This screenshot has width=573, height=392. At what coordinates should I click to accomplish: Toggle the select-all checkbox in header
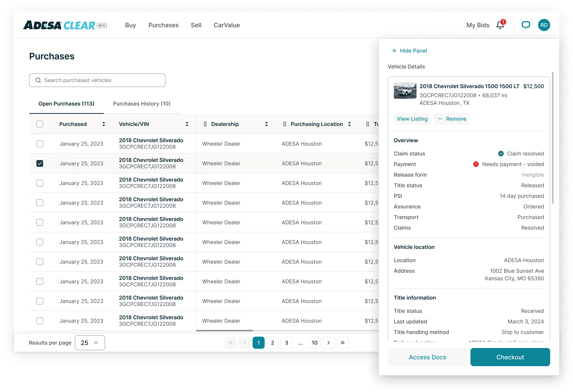point(40,124)
